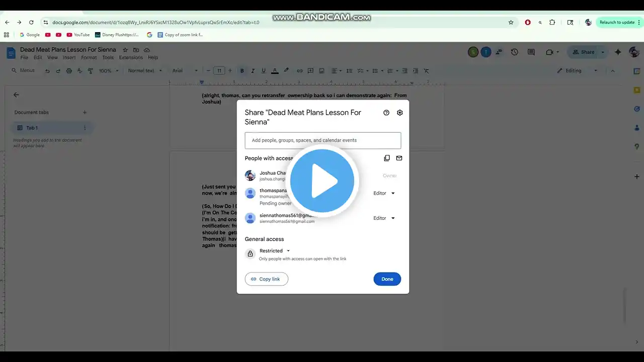Open the YouTube bookmark

point(77,35)
